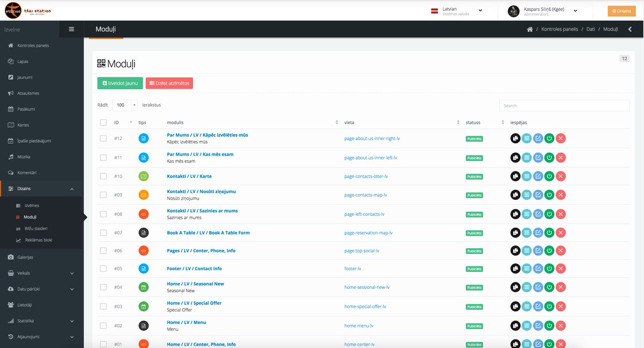Viewport: 644px width, 348px height.
Task: Click the list icon in row #06
Action: pyautogui.click(x=526, y=251)
